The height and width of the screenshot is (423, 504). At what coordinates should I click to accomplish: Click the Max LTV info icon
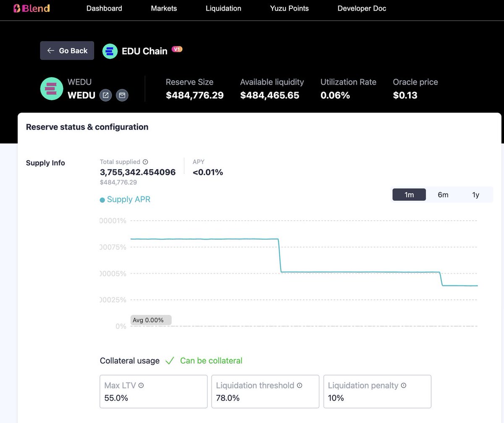click(x=141, y=385)
